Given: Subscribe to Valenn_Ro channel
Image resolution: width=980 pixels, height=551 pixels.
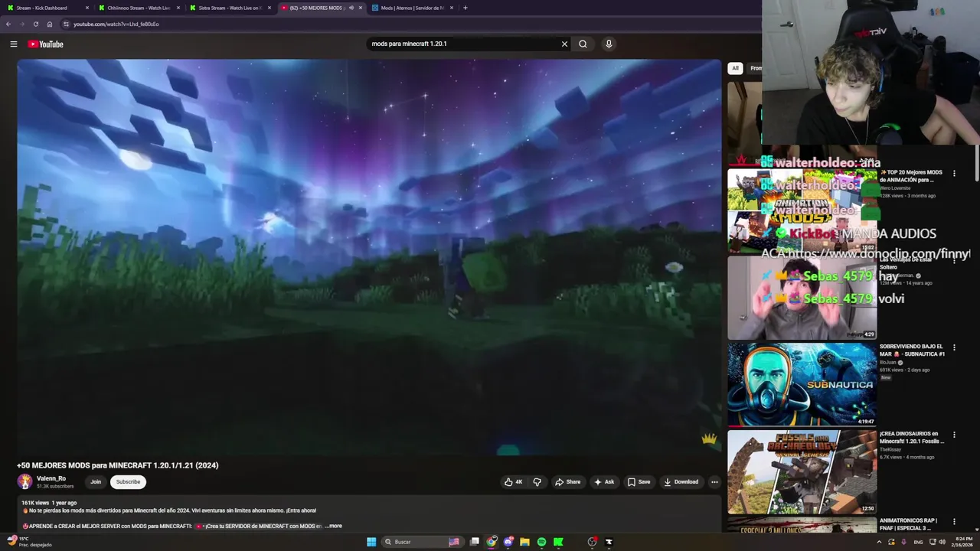Looking at the screenshot, I should [128, 482].
